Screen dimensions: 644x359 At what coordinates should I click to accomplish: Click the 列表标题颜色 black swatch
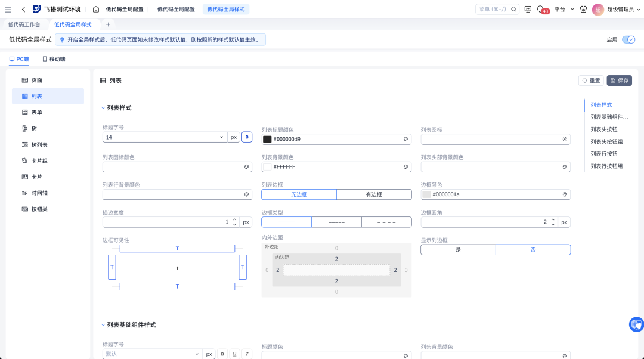click(x=267, y=139)
